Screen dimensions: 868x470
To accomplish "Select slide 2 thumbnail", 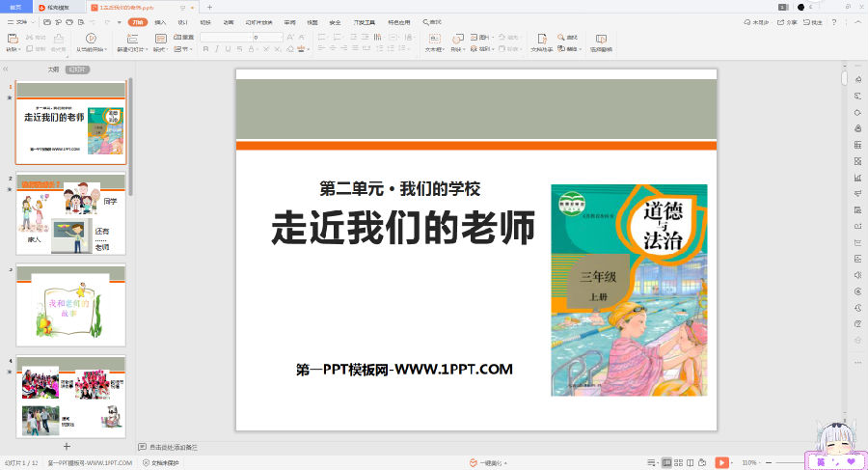I will (x=70, y=214).
